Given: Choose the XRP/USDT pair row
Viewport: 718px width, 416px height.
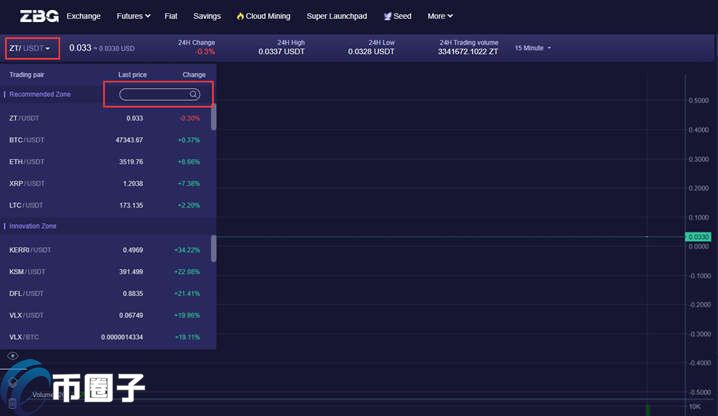Looking at the screenshot, I should (x=105, y=183).
